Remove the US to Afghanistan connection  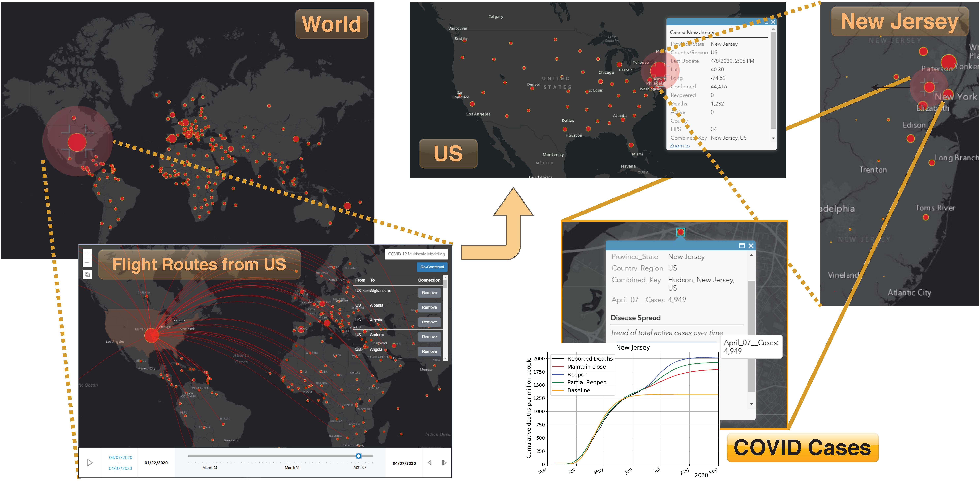point(429,293)
